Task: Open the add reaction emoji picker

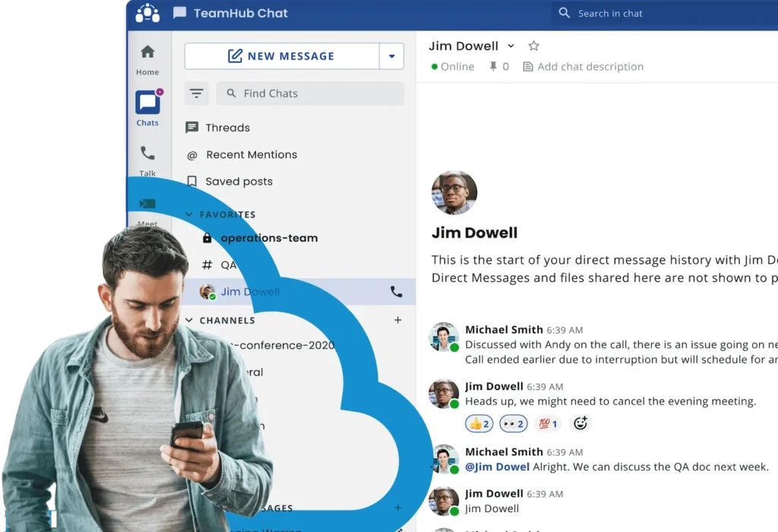Action: (580, 423)
